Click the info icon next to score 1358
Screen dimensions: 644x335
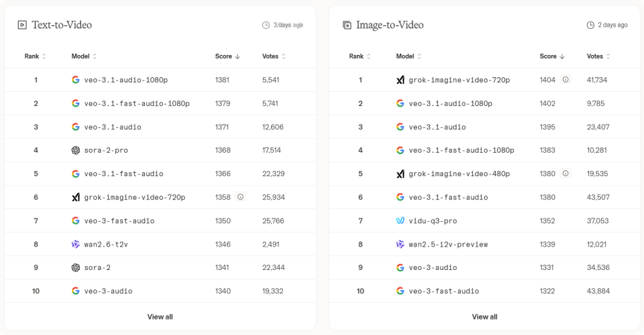tap(241, 197)
